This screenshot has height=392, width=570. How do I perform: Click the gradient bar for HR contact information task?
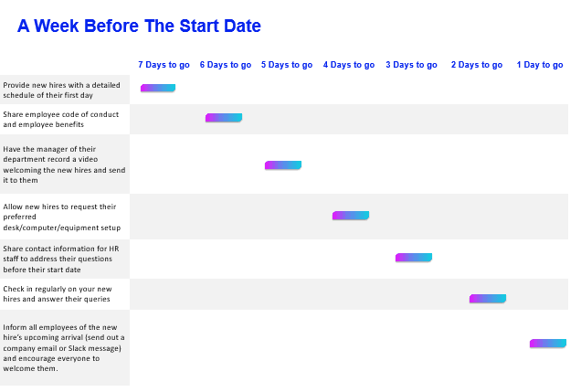[x=414, y=258]
